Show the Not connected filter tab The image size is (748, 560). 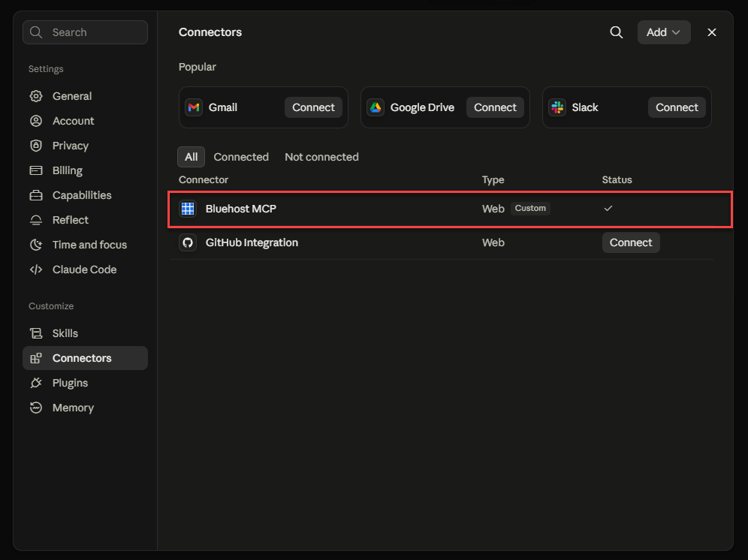(x=321, y=157)
